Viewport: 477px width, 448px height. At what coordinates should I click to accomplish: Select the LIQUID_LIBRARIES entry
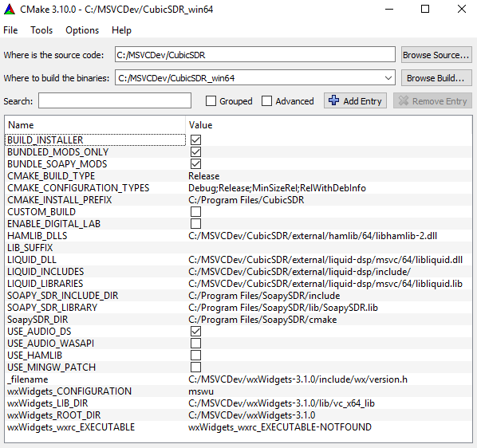[45, 284]
